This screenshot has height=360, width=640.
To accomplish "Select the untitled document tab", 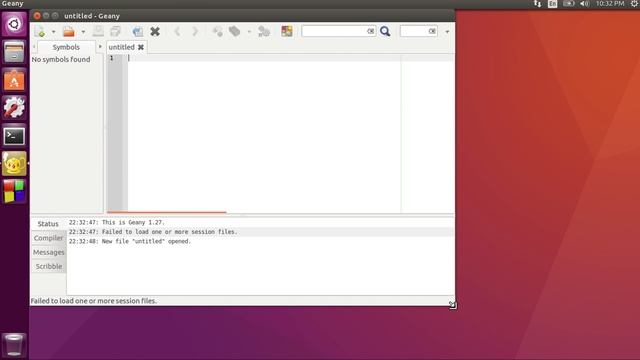I will (x=121, y=47).
